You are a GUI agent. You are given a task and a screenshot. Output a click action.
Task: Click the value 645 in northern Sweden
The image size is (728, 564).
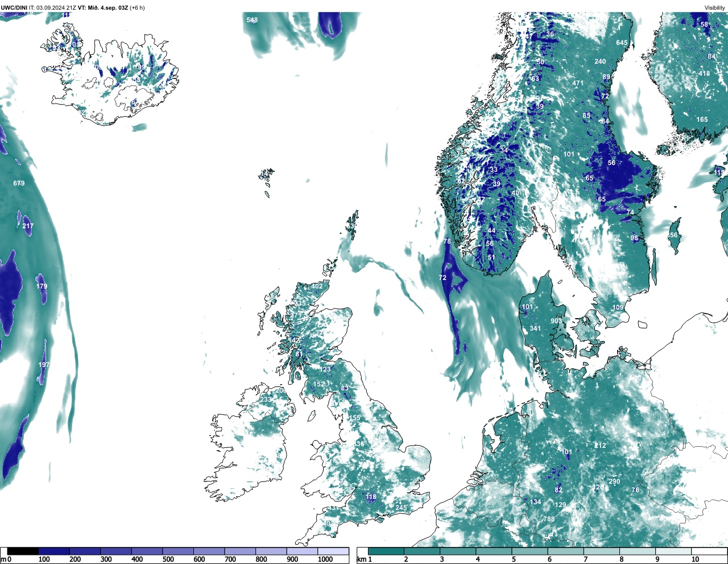pyautogui.click(x=622, y=43)
